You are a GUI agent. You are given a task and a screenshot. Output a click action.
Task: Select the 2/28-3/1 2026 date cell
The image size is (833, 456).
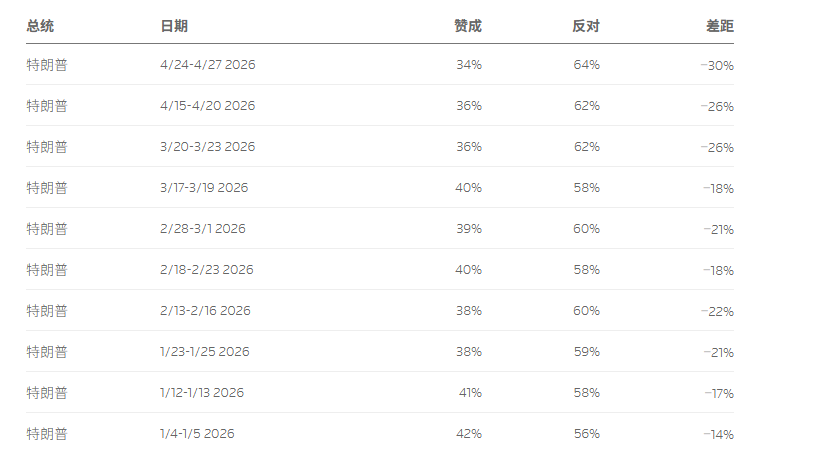(x=202, y=229)
